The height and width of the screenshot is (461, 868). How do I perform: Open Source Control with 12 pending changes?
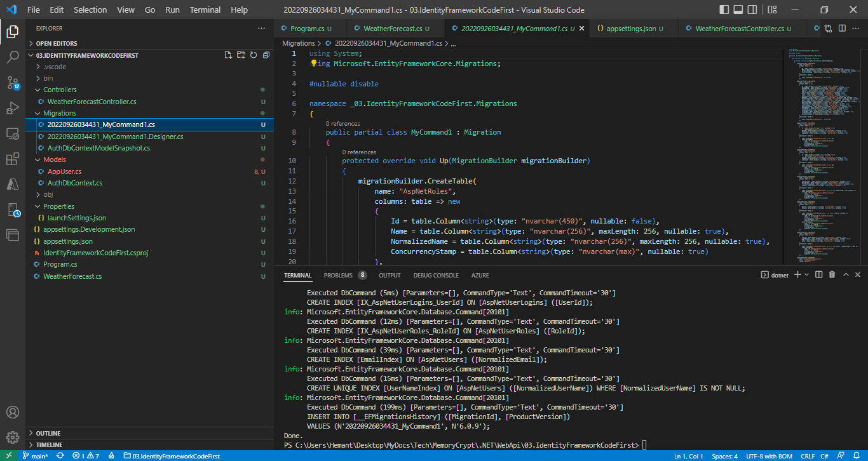[13, 83]
